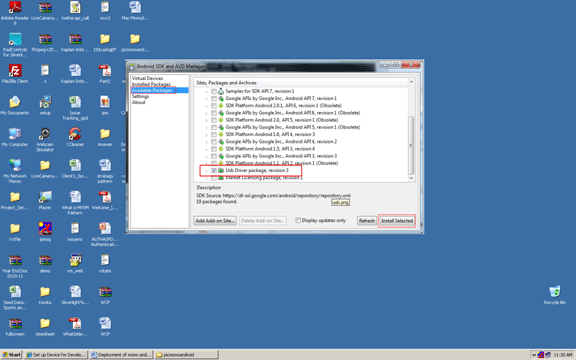Check Google APIs Android API 3 checkbox
The height and width of the screenshot is (360, 576).
click(213, 156)
